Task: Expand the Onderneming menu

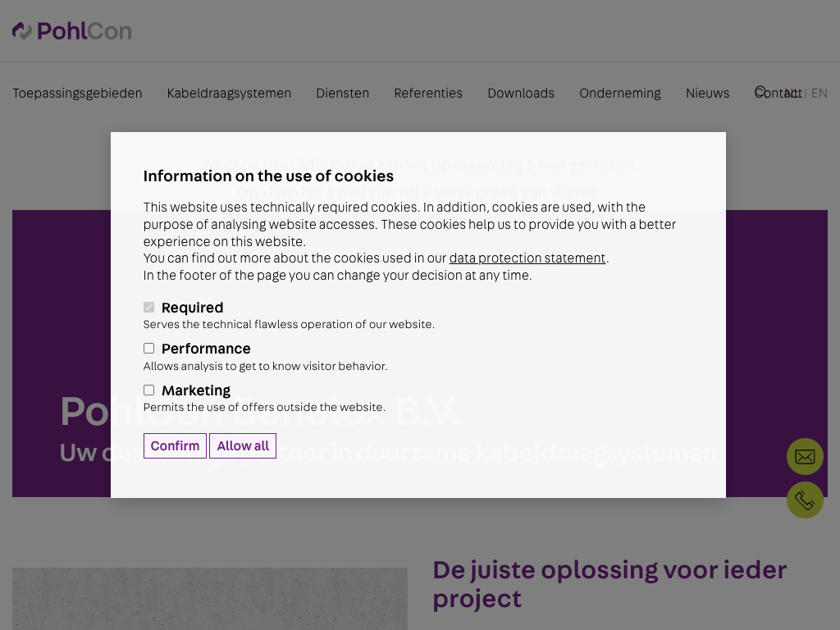Action: pyautogui.click(x=619, y=94)
